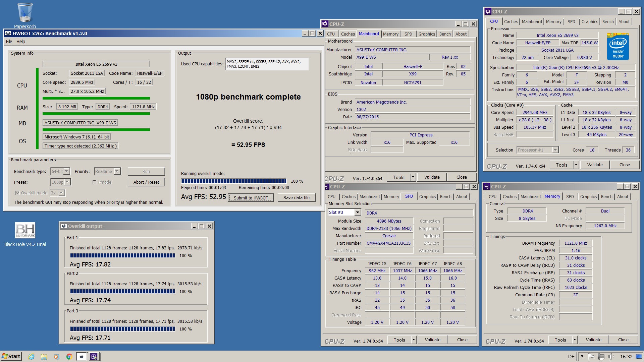The image size is (644, 362).
Task: Click Close button in CPU-Z Memory window
Action: [623, 340]
